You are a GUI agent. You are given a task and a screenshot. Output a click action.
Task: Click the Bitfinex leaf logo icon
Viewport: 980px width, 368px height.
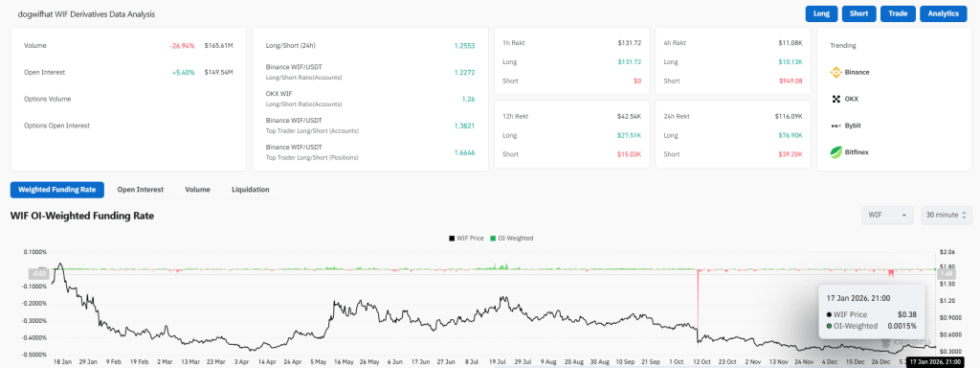pyautogui.click(x=835, y=152)
